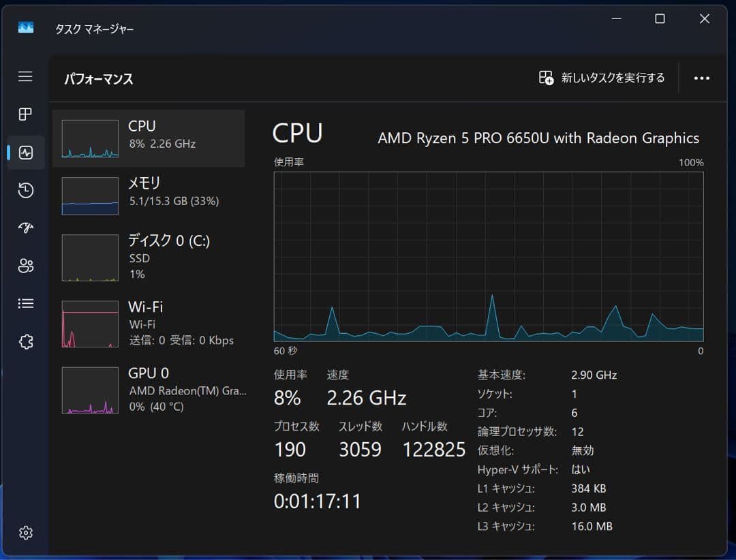Click the 5.1/15.3 GB (33%) memory text
The image size is (736, 560).
174,201
